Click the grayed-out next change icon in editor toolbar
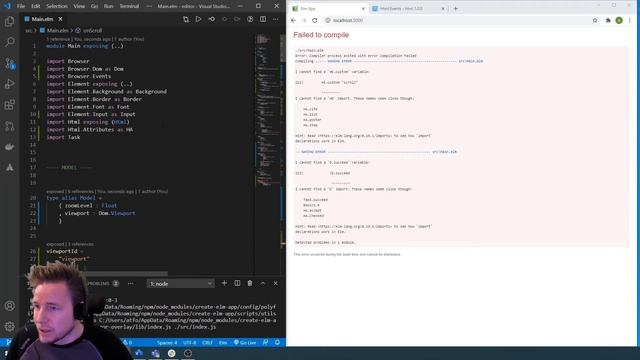The image size is (640, 360). (x=237, y=19)
